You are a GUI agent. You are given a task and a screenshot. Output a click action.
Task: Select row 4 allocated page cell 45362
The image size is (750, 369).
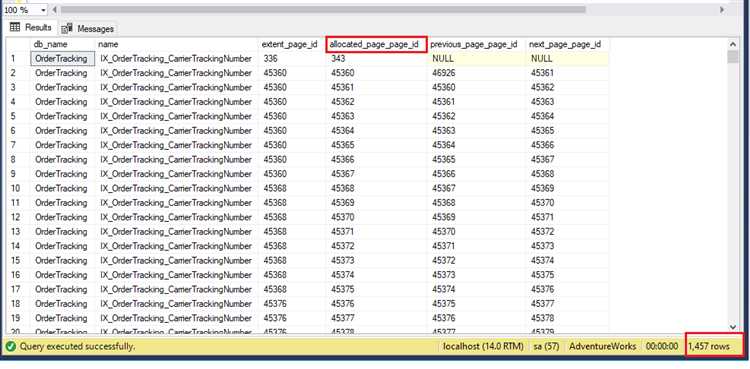point(376,102)
